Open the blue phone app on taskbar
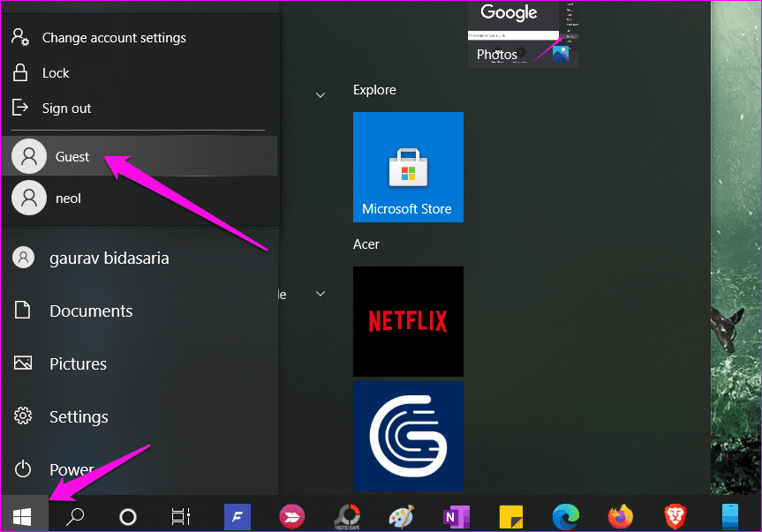This screenshot has width=762, height=532. coord(730,516)
